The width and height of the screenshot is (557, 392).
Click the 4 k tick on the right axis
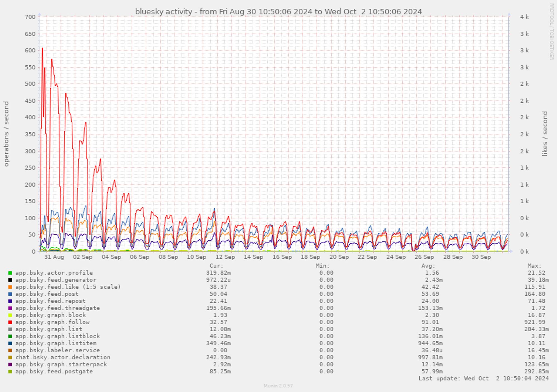(x=524, y=17)
